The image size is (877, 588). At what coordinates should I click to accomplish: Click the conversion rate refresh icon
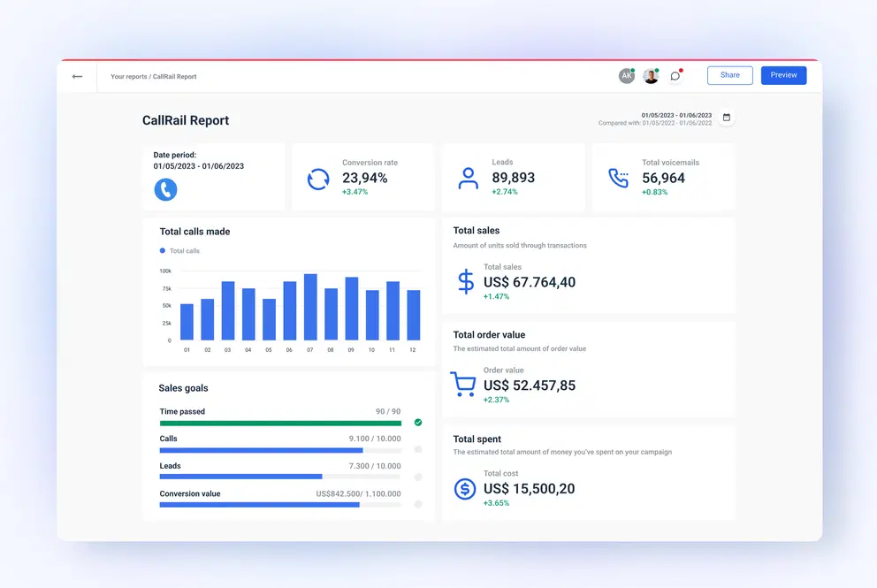(x=318, y=179)
